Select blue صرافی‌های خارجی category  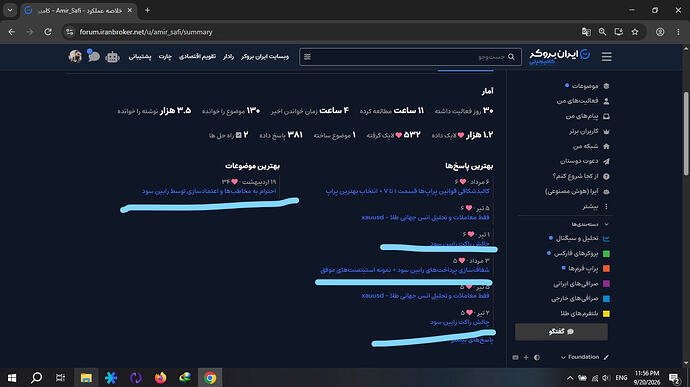[580, 299]
